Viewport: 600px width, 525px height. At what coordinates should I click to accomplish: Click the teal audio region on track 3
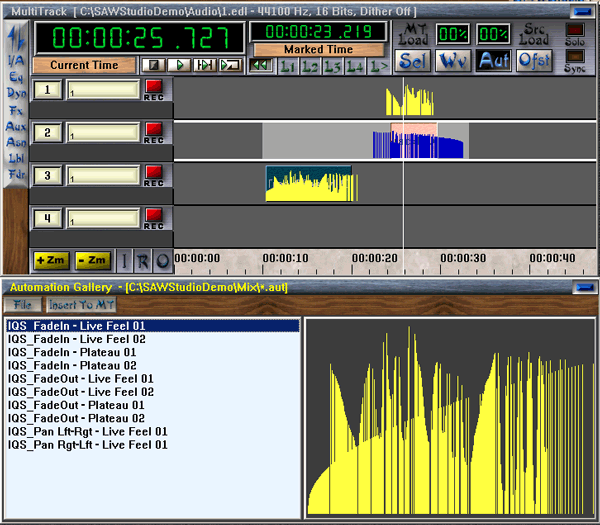pos(309,184)
